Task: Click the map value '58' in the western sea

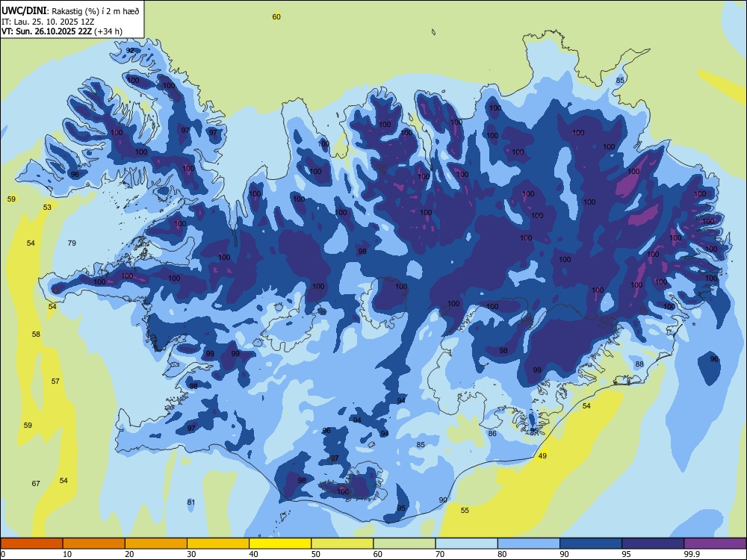Action: click(36, 335)
